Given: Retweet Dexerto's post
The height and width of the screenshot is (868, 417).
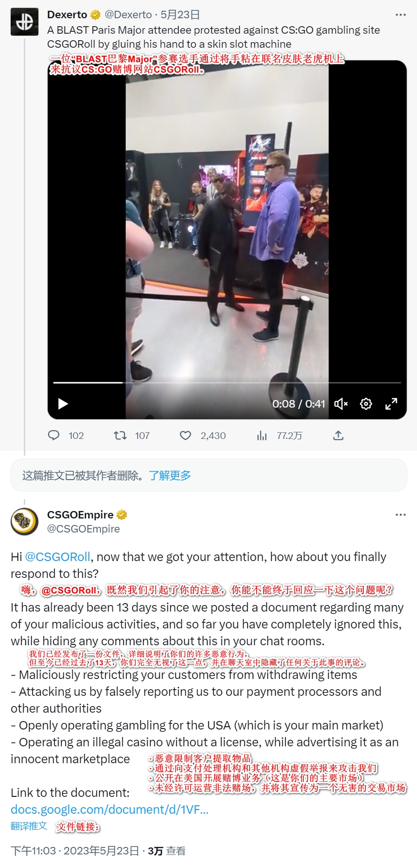Looking at the screenshot, I should click(120, 436).
